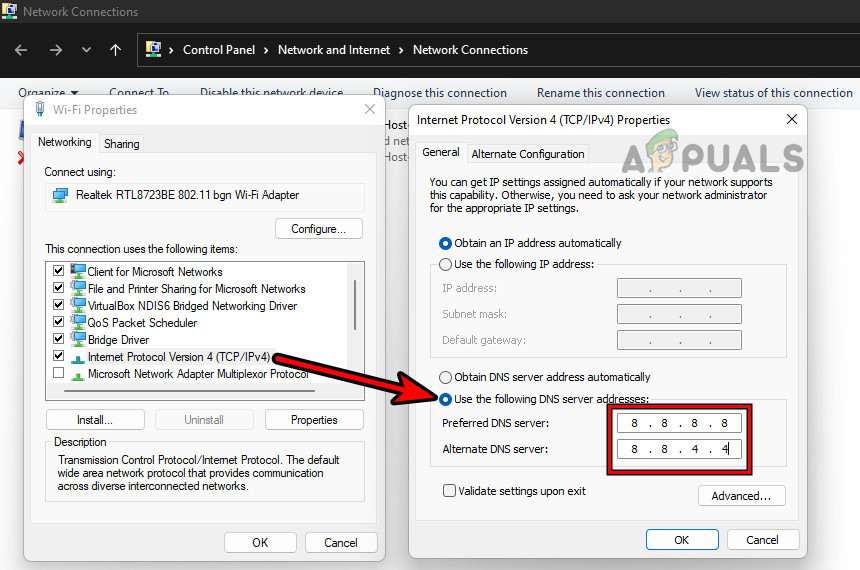Click VirtualBox NDIS6 Bridged driver icon

click(x=78, y=305)
